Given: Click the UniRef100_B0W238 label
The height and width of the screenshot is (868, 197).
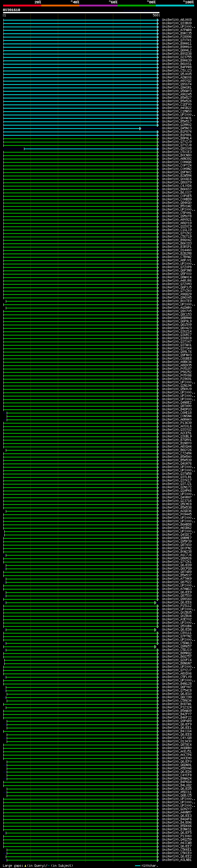Looking at the screenshot, I should 177,551.
